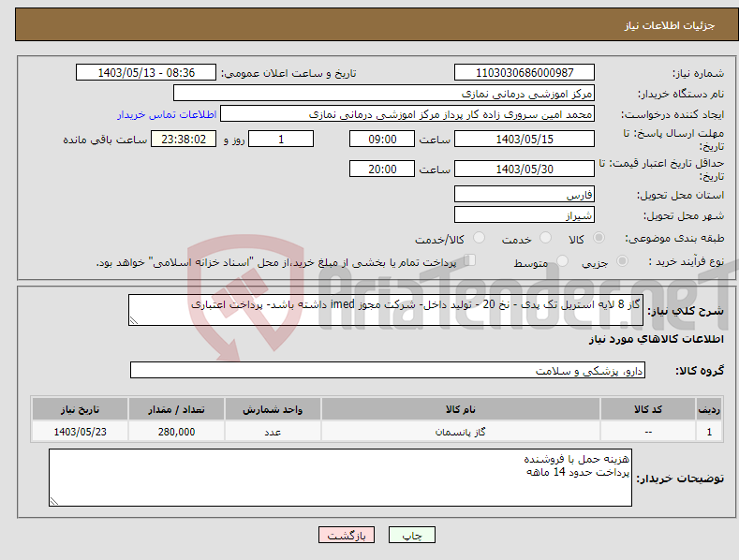Click the شرح کلی نیاز description textarea
The image size is (739, 560).
pos(386,310)
